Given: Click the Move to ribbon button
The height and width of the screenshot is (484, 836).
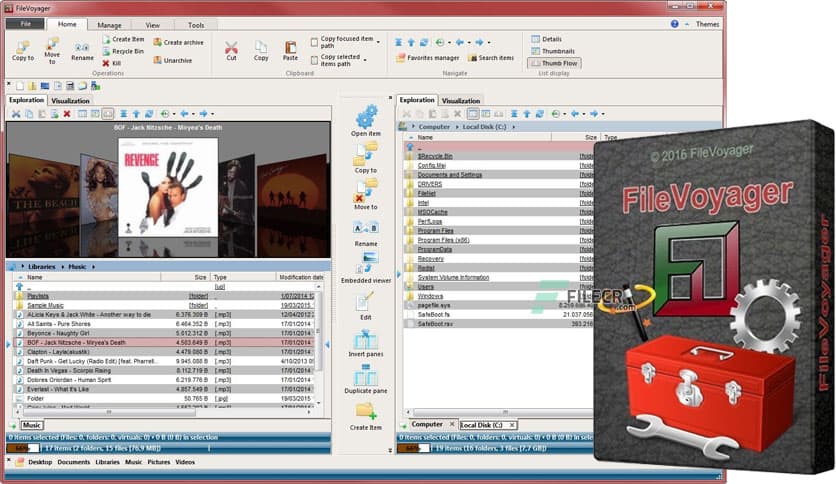Looking at the screenshot, I should [52, 51].
